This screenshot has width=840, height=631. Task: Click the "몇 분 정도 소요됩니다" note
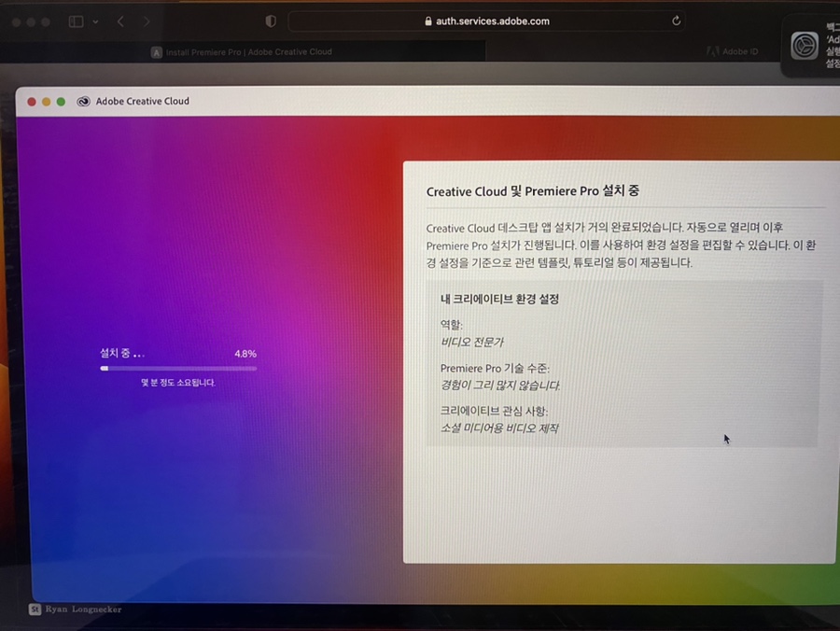[x=178, y=383]
